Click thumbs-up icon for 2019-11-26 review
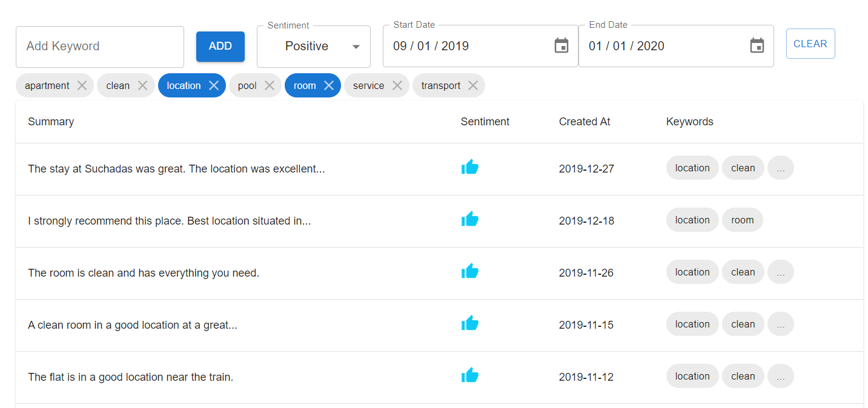868x408 pixels. [x=470, y=271]
